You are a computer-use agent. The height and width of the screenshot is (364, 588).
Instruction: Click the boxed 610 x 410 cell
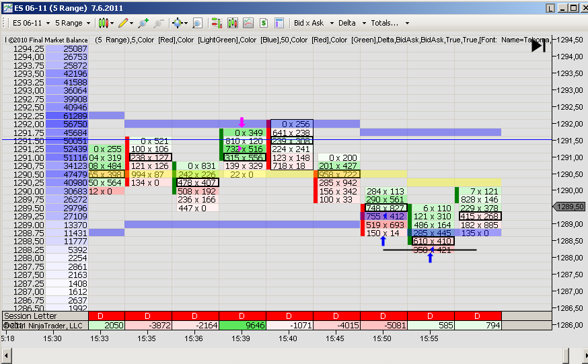433,241
